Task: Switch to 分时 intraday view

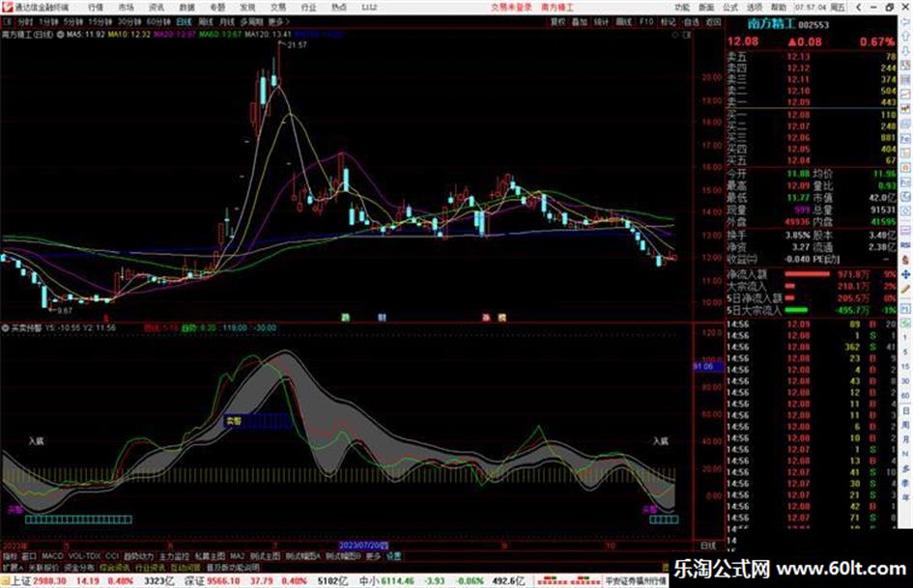Action: click(24, 21)
